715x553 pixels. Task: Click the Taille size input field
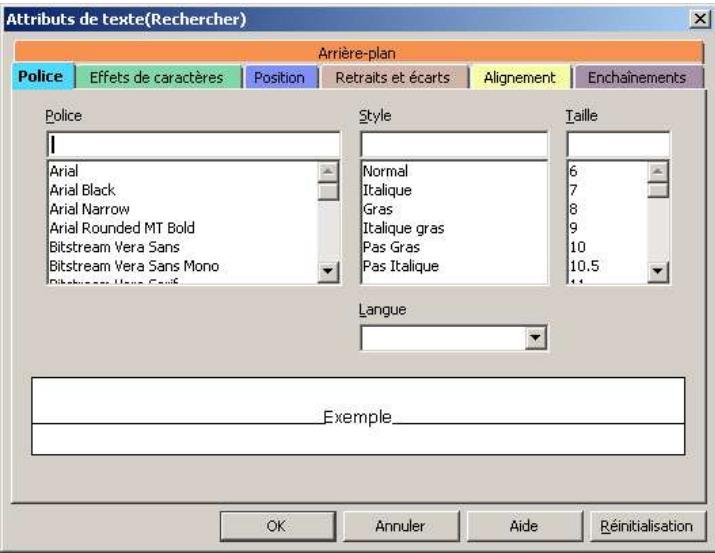[618, 145]
